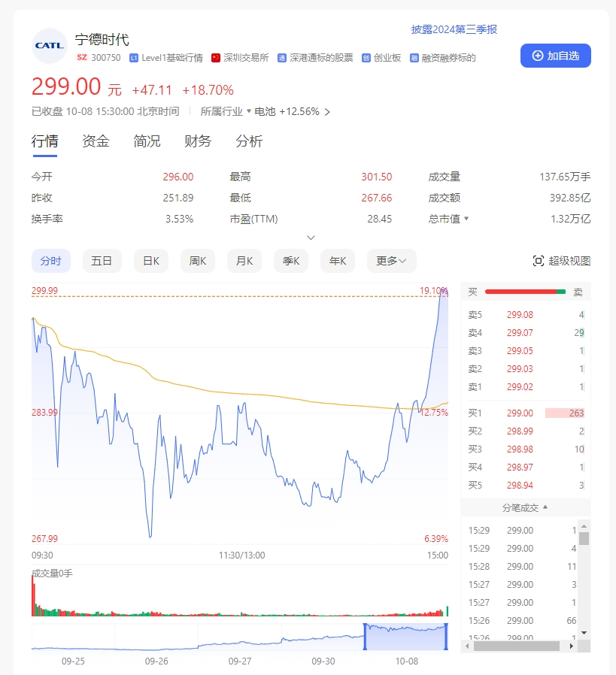Click the 深港通标的股票 tag icon
Viewport: 616px width, 675px height.
point(282,58)
